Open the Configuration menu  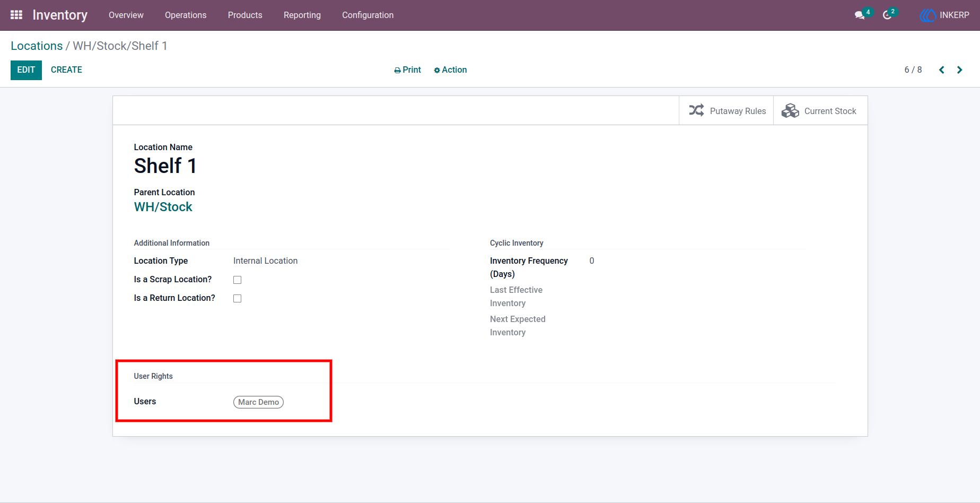368,15
